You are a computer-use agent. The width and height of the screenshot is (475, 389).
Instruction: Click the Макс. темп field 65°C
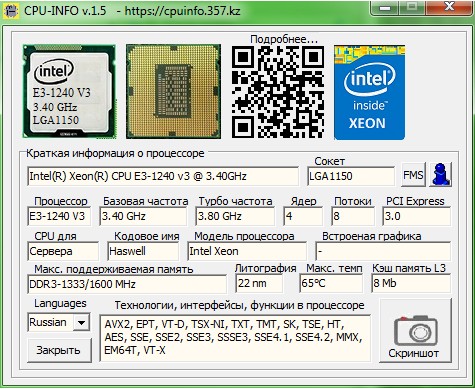point(331,283)
